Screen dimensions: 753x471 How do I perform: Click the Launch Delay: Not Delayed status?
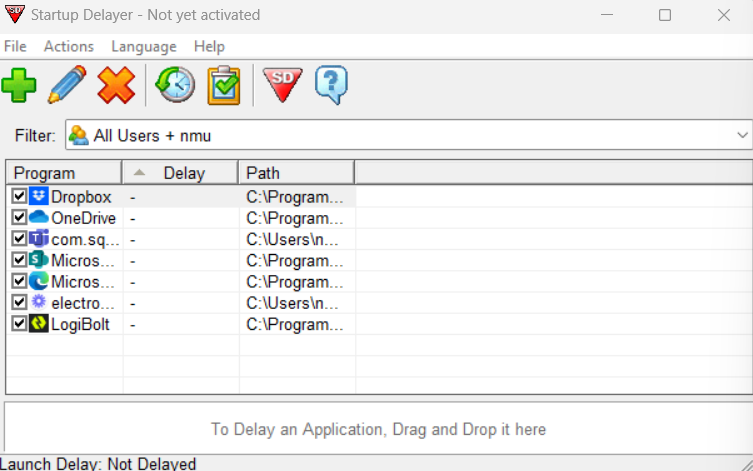[98, 464]
